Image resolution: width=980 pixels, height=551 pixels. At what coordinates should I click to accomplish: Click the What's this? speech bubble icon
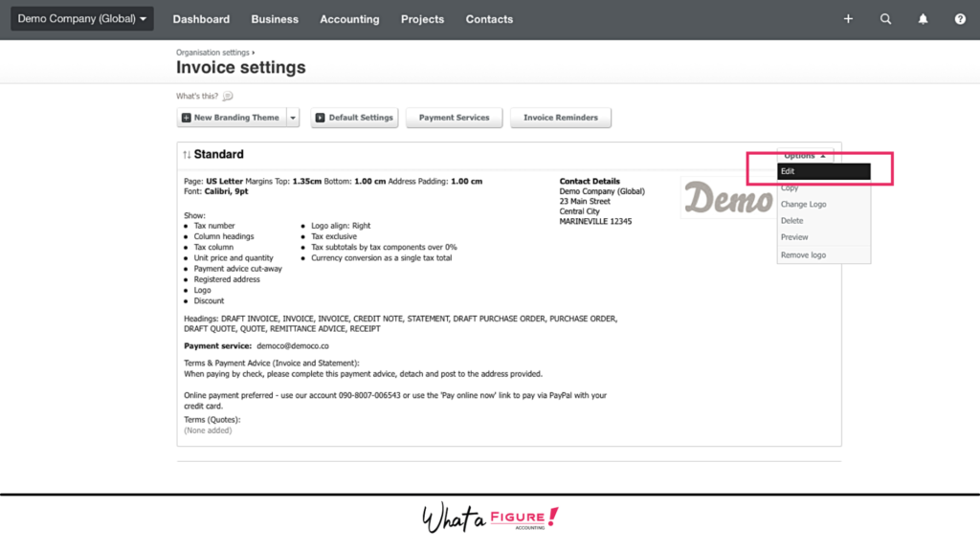pyautogui.click(x=228, y=97)
